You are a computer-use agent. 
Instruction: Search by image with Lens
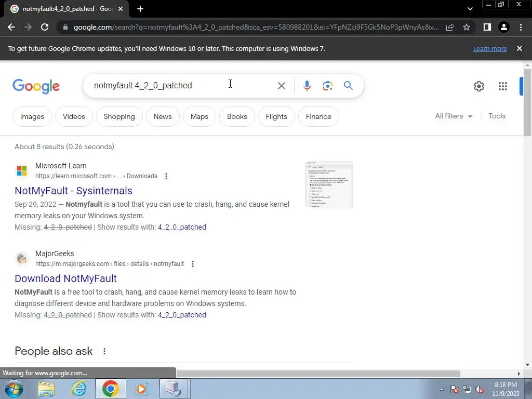pos(327,86)
